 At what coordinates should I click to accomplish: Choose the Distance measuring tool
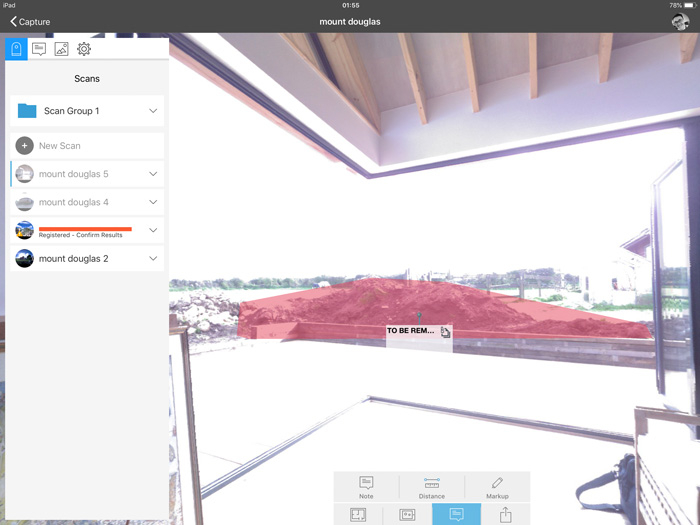[432, 487]
